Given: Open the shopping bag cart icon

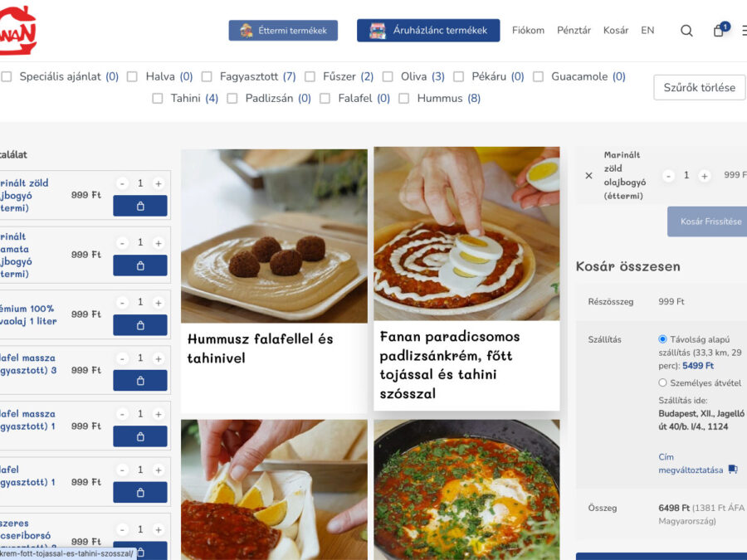Looking at the screenshot, I should pos(719,31).
